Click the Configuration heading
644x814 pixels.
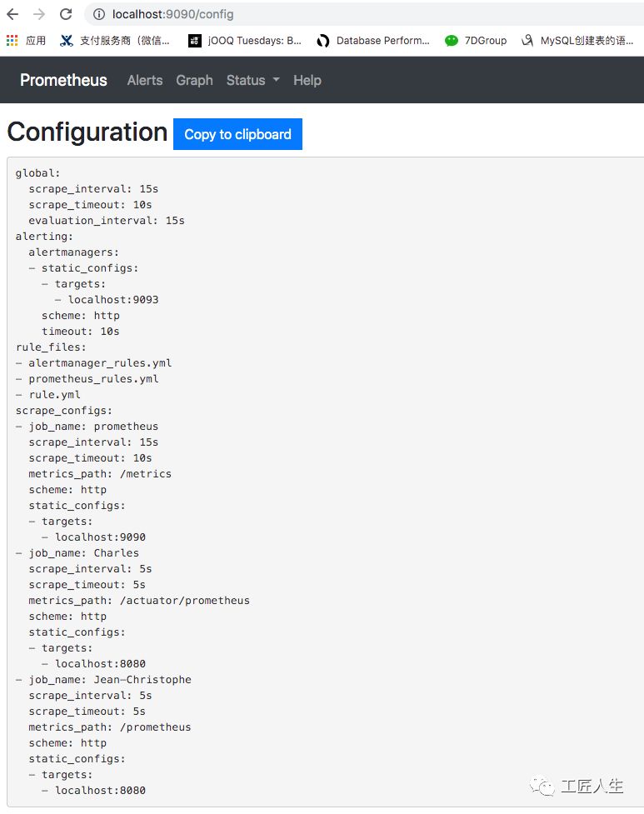[x=87, y=132]
